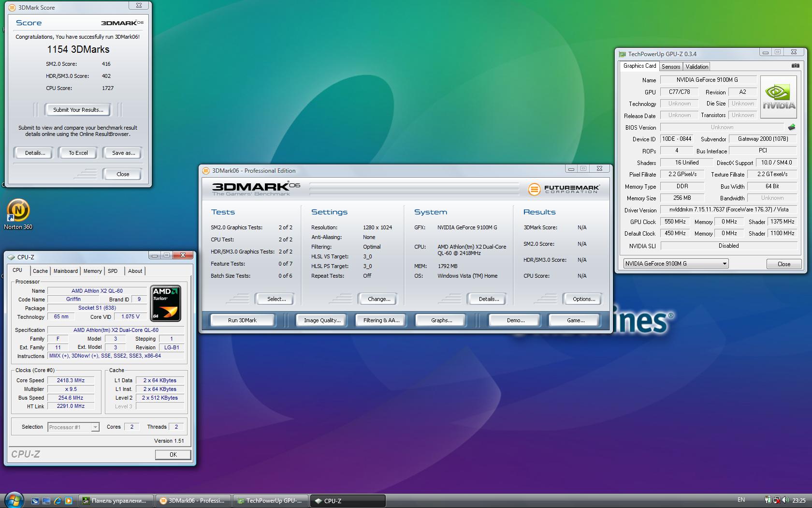Open Filtering & AA in 3DMark06

381,320
